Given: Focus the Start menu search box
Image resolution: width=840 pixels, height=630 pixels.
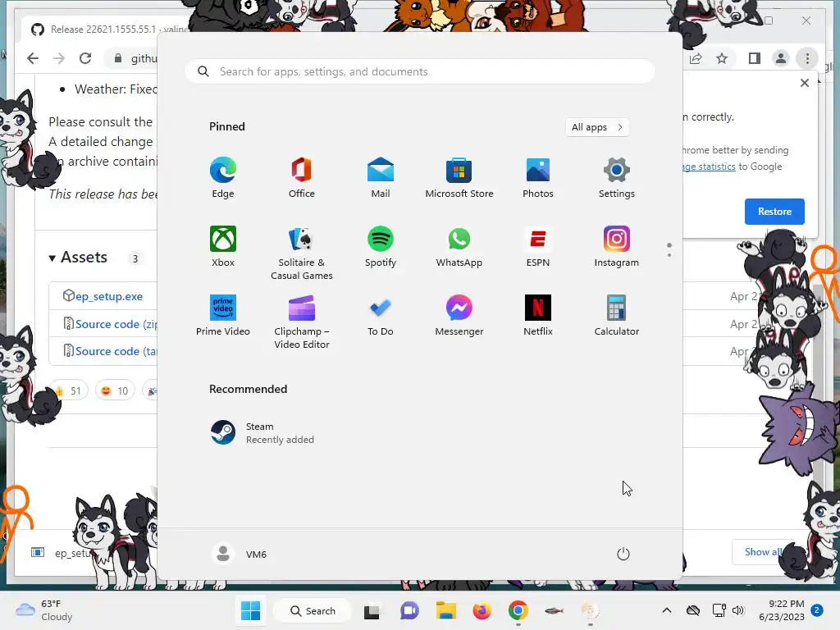Looking at the screenshot, I should pos(420,72).
